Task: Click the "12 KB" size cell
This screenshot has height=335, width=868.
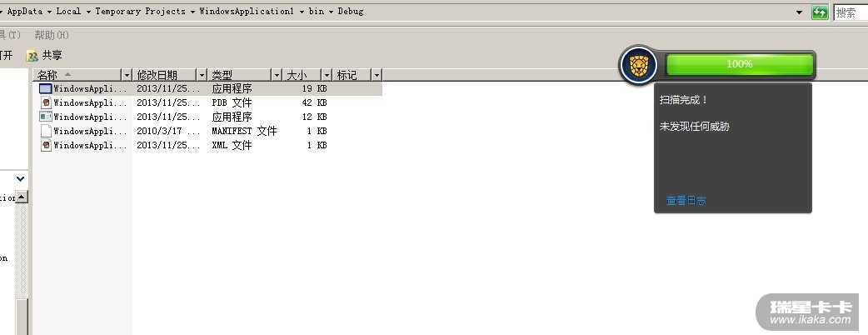Action: click(314, 117)
